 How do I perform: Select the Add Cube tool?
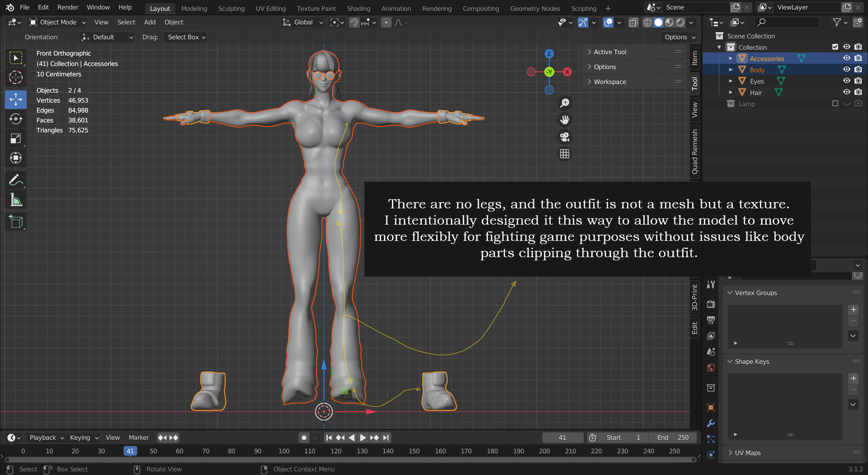[16, 221]
